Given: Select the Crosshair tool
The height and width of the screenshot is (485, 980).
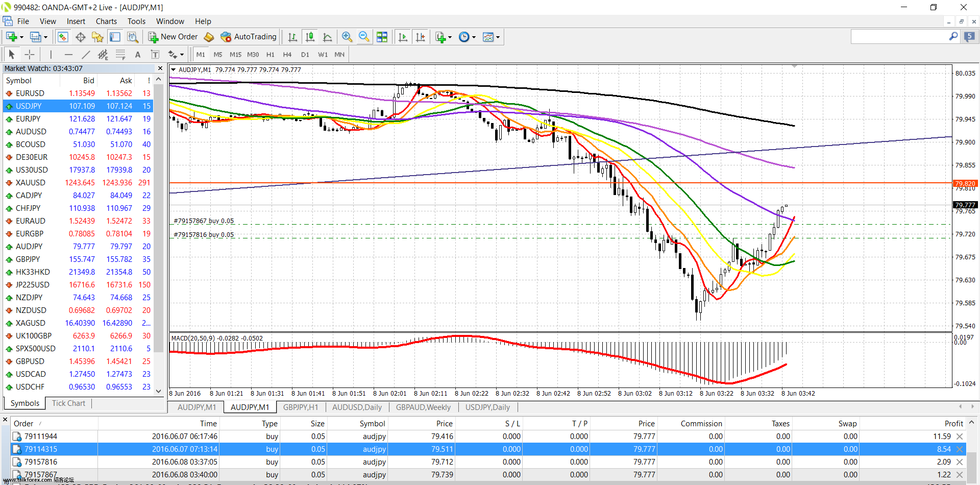Looking at the screenshot, I should tap(30, 54).
